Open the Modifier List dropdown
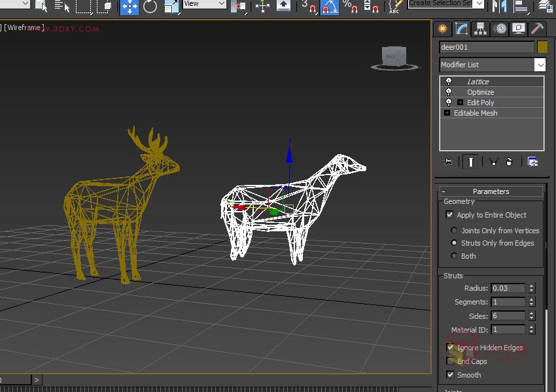Image resolution: width=556 pixels, height=392 pixels. pyautogui.click(x=540, y=65)
